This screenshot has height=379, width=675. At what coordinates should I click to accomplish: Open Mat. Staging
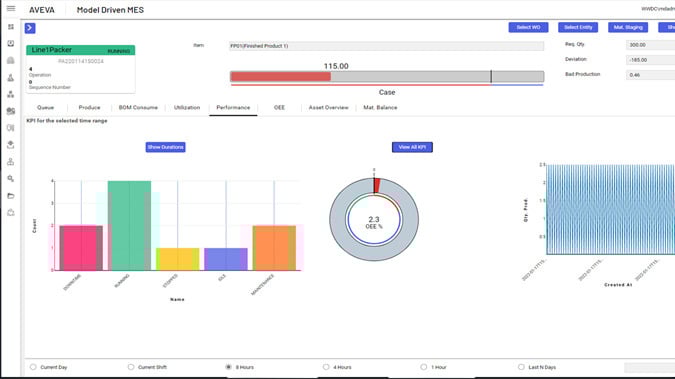tap(628, 27)
